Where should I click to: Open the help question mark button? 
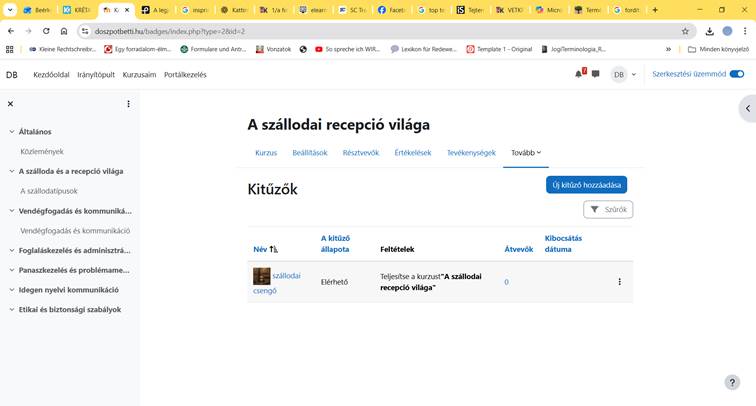tap(732, 382)
